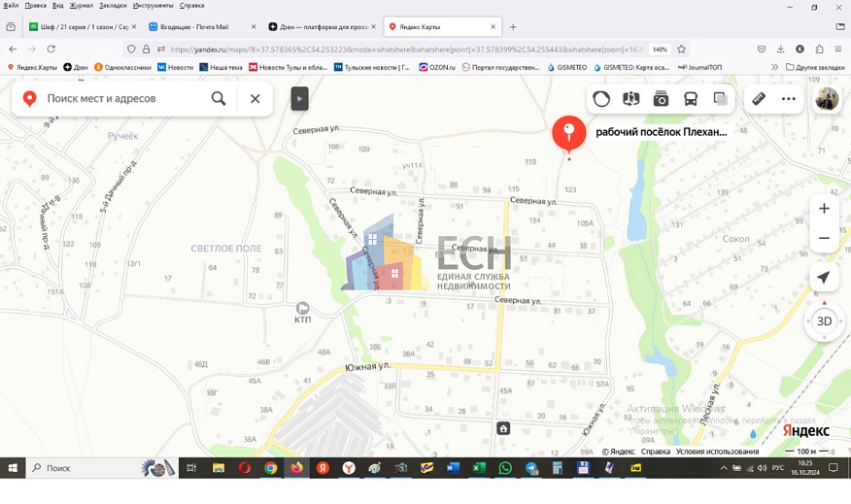Click the Яндекс logo on the map
The height and width of the screenshot is (504, 851).
(x=806, y=431)
